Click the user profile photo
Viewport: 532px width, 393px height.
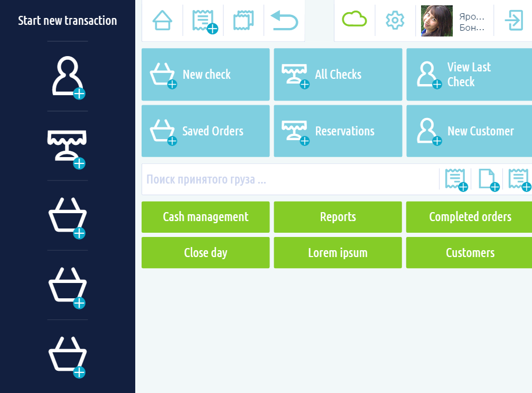[x=436, y=21]
